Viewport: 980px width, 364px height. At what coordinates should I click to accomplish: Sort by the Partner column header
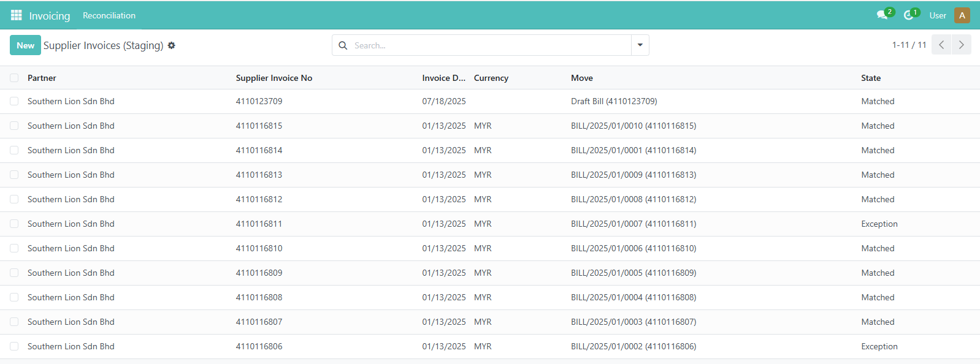tap(42, 78)
